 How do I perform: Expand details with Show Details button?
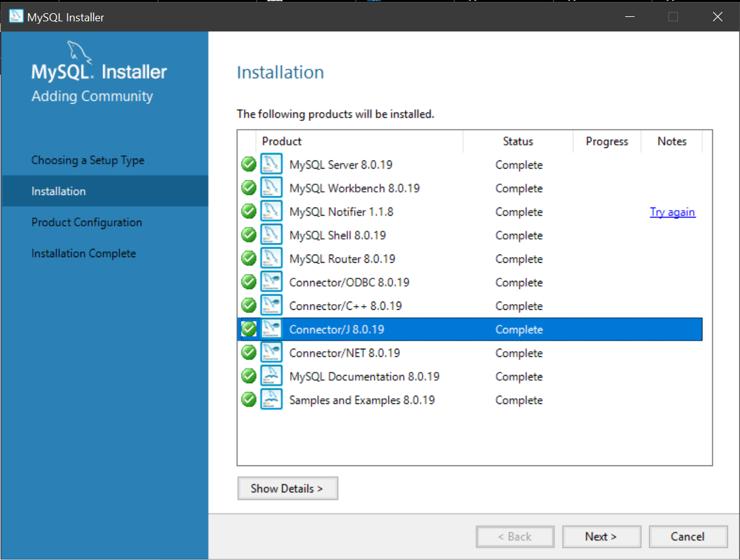tap(287, 489)
